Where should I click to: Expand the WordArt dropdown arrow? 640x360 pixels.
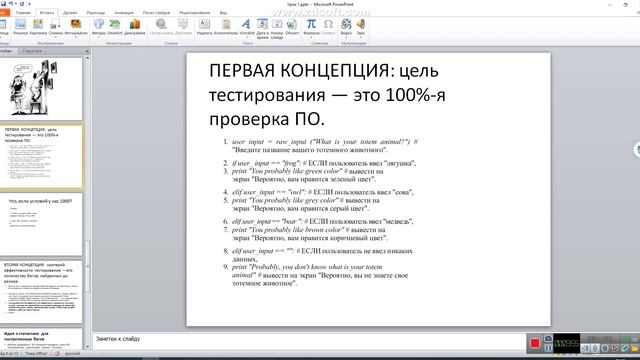click(247, 37)
